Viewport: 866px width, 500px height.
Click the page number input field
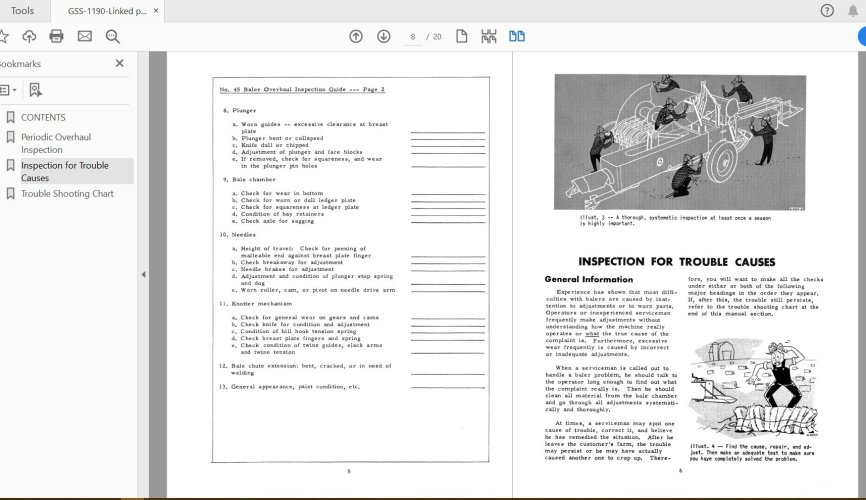pyautogui.click(x=413, y=36)
